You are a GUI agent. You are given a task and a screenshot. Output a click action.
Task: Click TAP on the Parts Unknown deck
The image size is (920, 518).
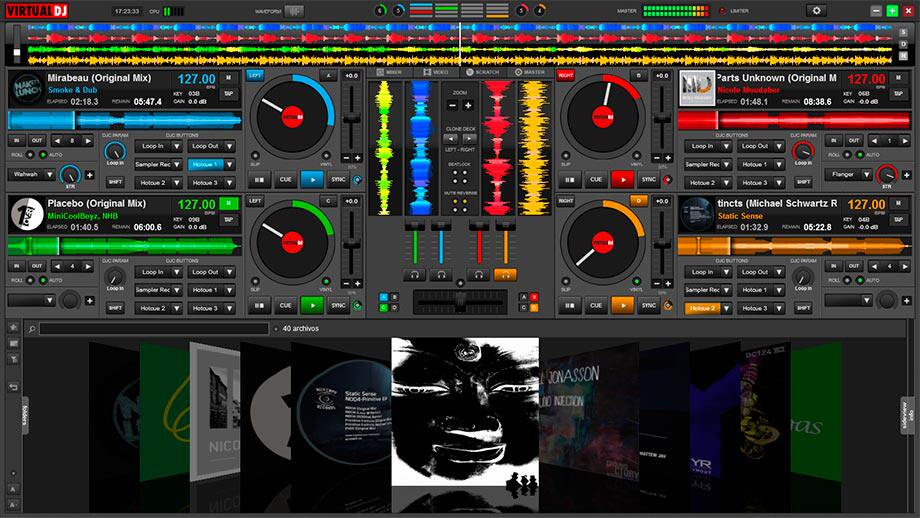(898, 94)
